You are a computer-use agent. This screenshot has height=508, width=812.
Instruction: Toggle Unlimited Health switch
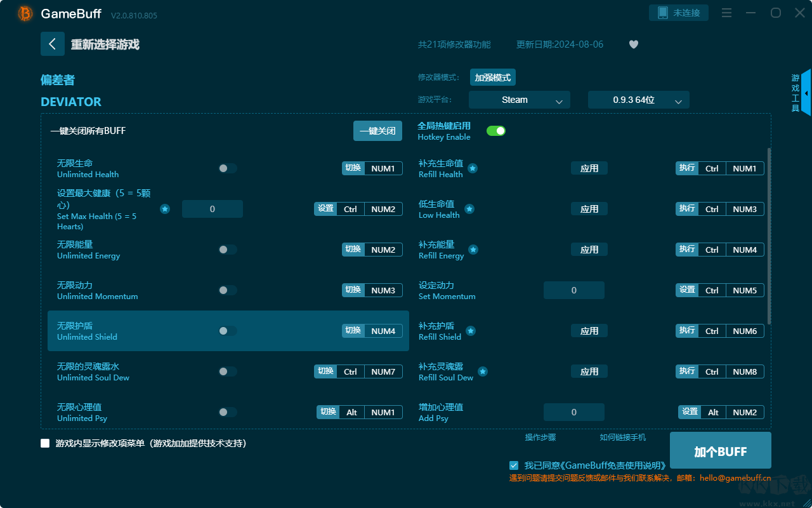click(x=228, y=168)
